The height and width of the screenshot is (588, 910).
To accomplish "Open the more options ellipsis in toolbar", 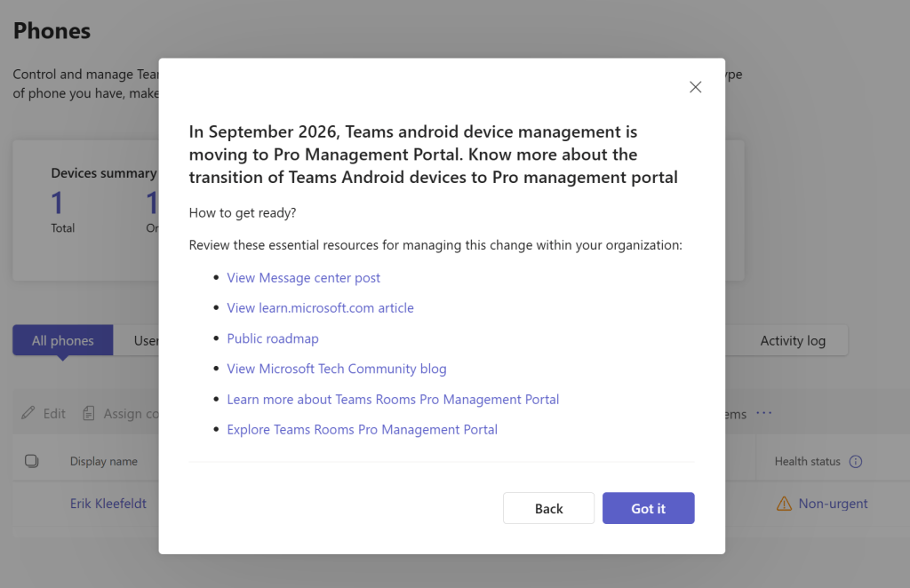I will (x=763, y=413).
